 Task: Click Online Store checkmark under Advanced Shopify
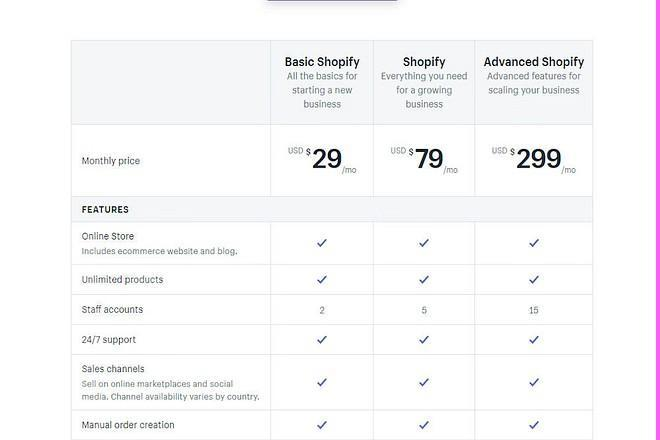click(534, 243)
